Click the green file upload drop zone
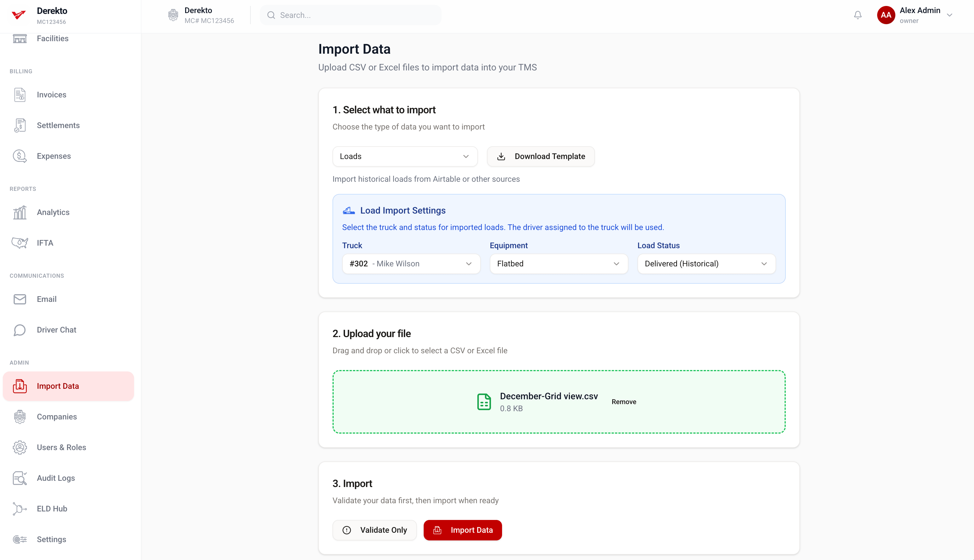This screenshot has height=560, width=974. tap(559, 402)
